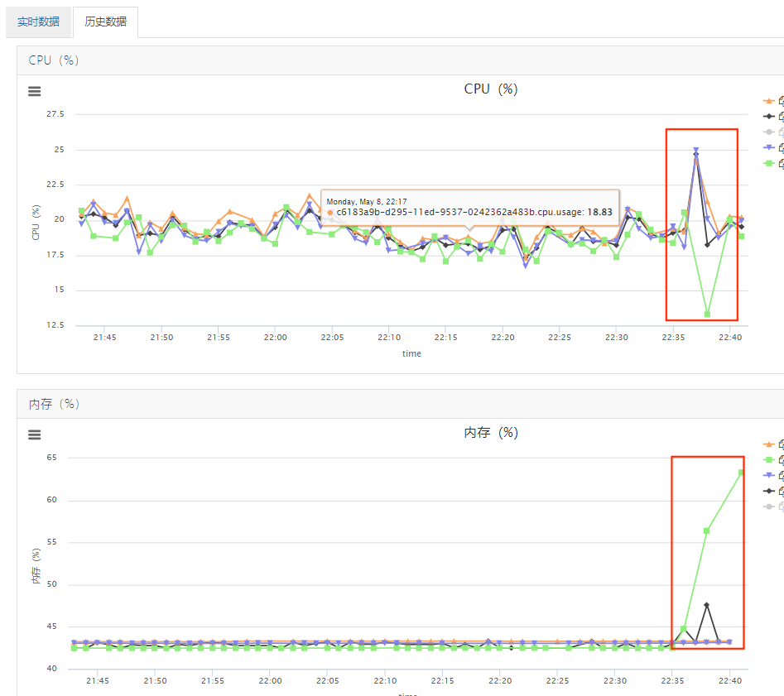Select the purple CPU peak point at 25
The width and height of the screenshot is (784, 696).
tap(696, 150)
